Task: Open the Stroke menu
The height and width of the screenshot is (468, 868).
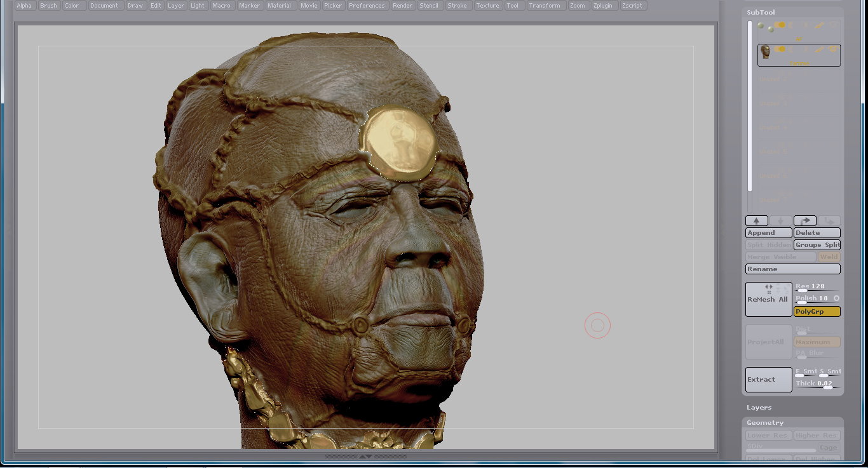Action: [458, 6]
